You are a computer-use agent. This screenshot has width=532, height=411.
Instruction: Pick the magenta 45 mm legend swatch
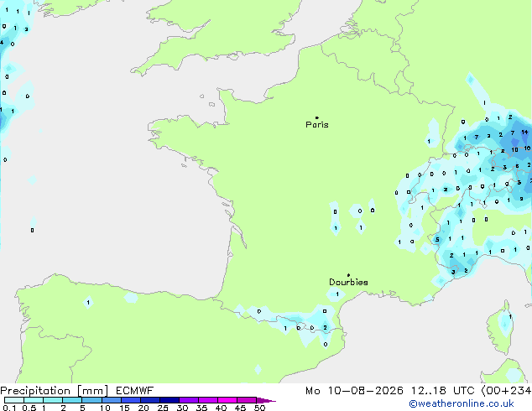tap(247, 400)
